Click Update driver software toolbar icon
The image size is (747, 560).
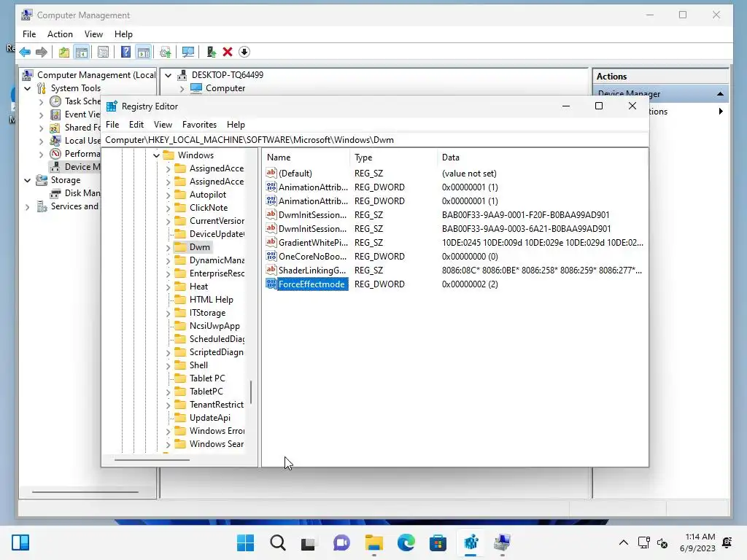tap(166, 52)
